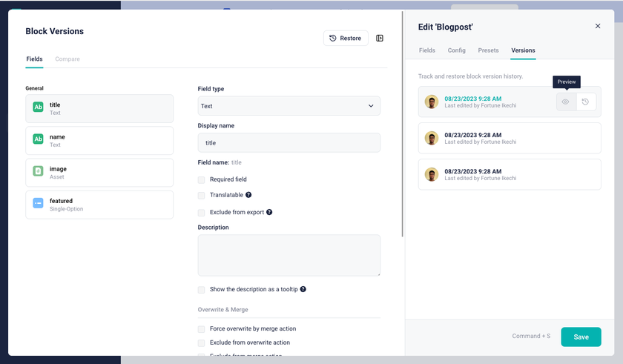This screenshot has width=623, height=364.
Task: Click the restore clock icon on first version
Action: [x=585, y=102]
